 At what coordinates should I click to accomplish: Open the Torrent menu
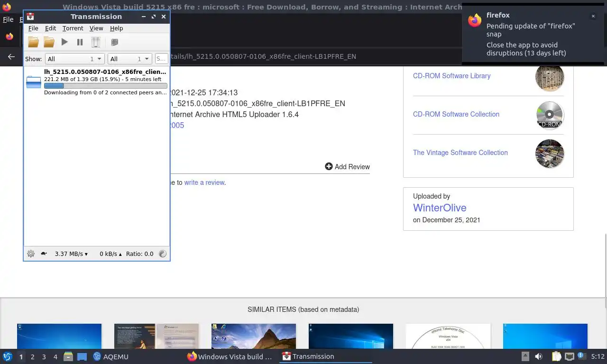73,28
